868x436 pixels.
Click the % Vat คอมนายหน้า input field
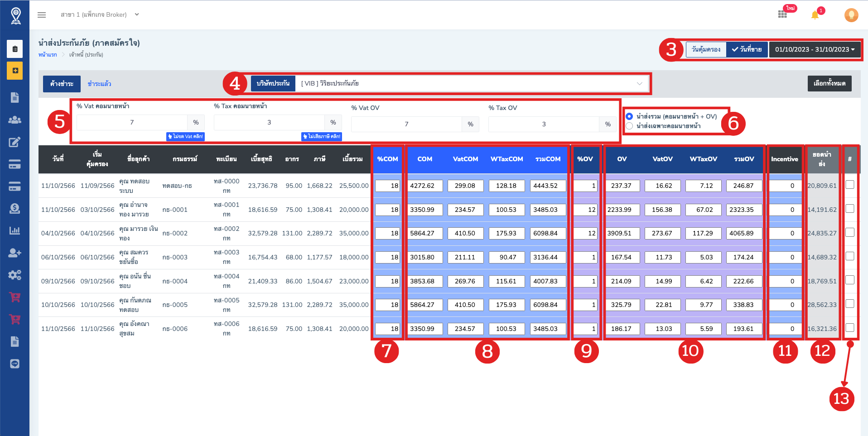(132, 122)
